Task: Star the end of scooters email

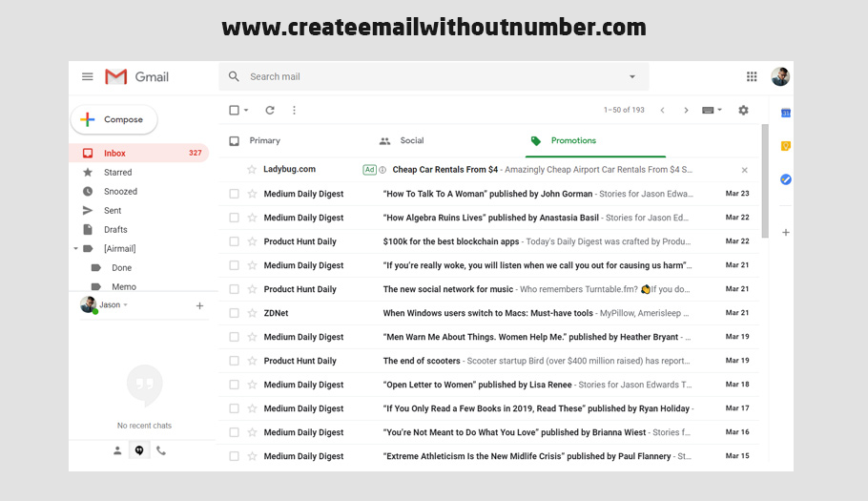Action: click(x=252, y=361)
